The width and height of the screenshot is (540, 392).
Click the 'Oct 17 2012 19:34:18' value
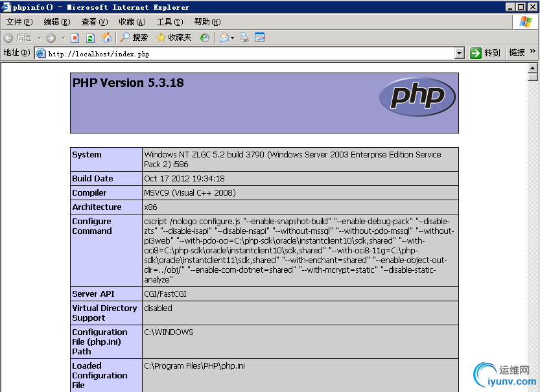[x=184, y=179]
